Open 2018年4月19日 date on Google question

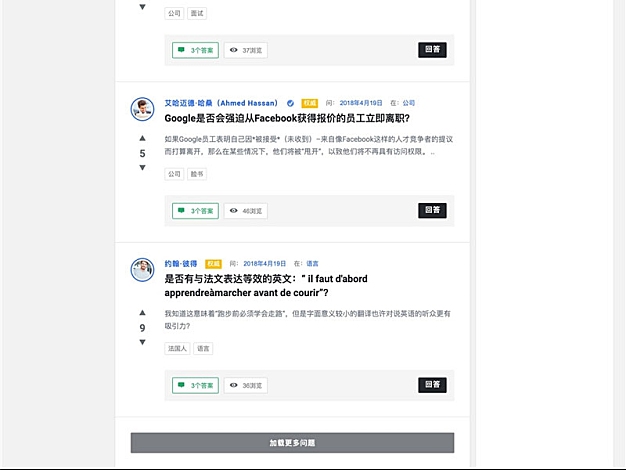[x=361, y=103]
